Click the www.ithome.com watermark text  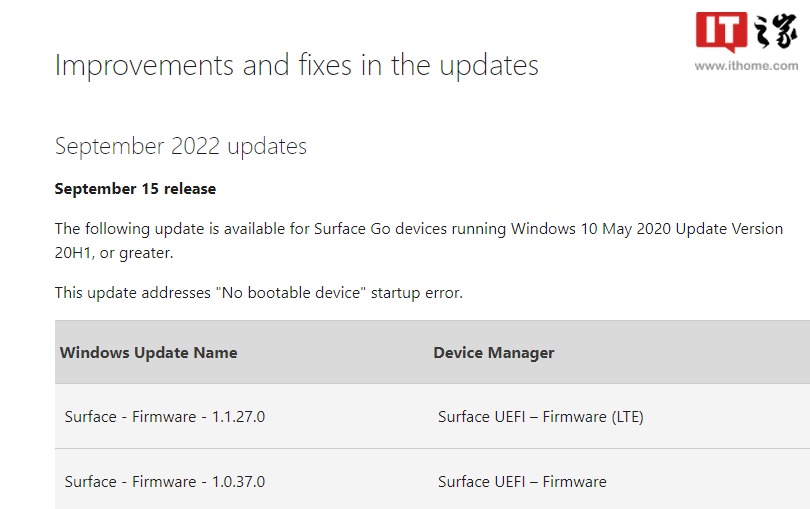point(747,66)
